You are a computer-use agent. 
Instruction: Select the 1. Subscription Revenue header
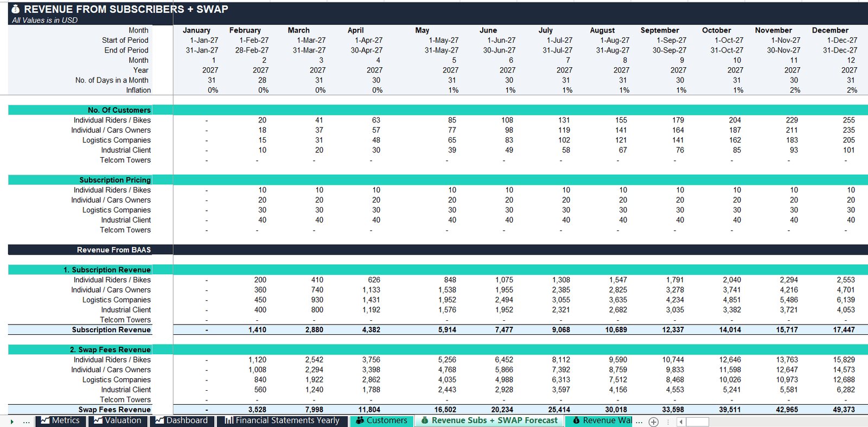tap(107, 270)
